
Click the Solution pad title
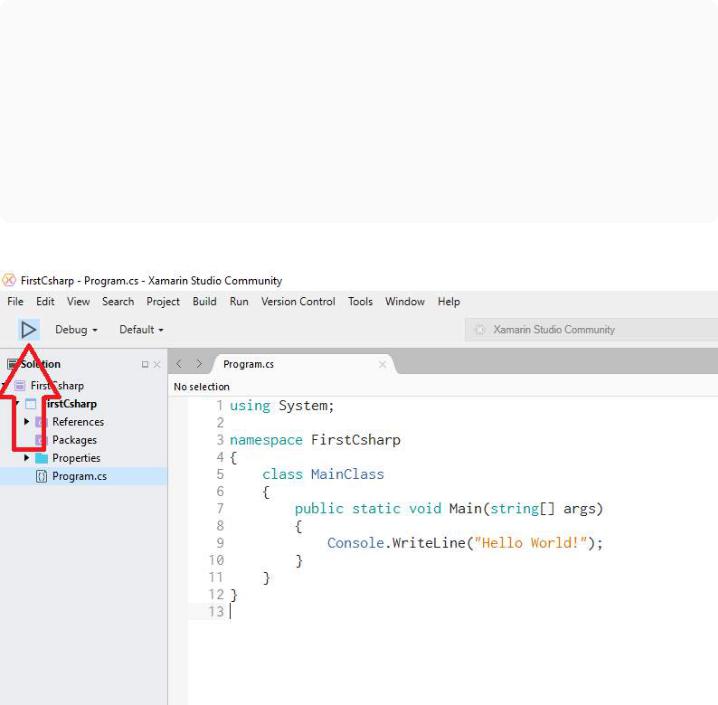pos(40,364)
